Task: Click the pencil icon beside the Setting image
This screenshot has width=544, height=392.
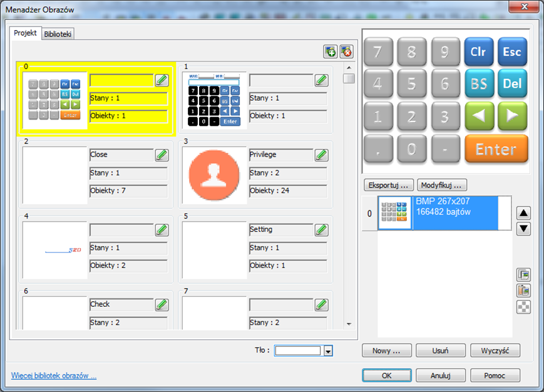Action: (322, 230)
